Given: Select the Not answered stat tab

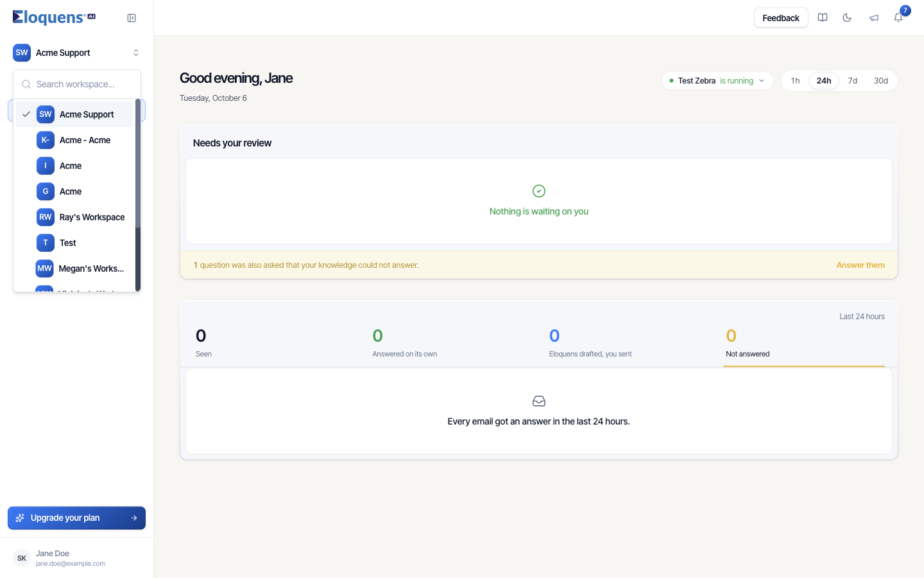Looking at the screenshot, I should point(804,343).
